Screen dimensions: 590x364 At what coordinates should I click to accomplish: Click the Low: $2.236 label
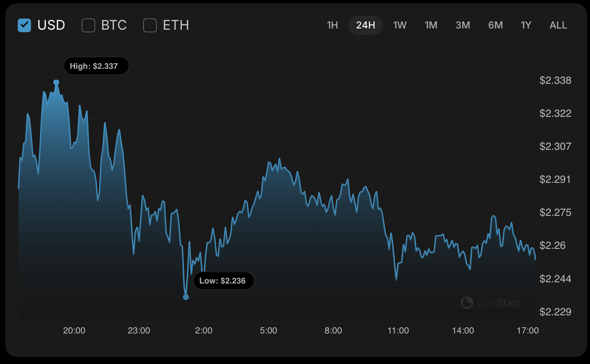pos(223,281)
